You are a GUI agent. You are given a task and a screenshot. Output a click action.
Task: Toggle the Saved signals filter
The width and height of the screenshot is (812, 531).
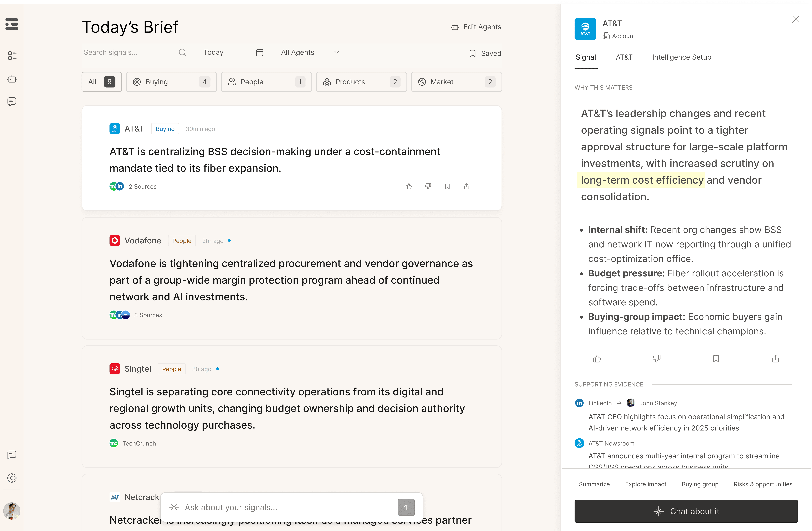point(485,53)
